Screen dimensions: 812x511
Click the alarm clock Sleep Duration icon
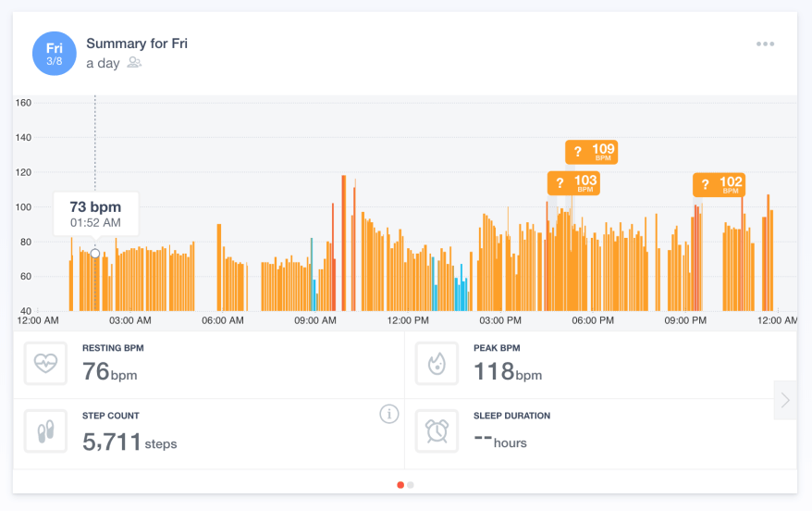coord(437,431)
